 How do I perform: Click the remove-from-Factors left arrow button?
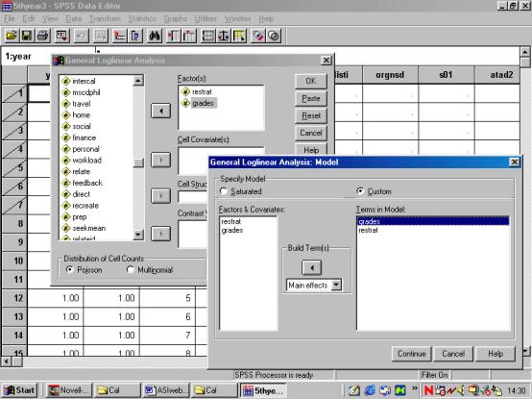160,111
